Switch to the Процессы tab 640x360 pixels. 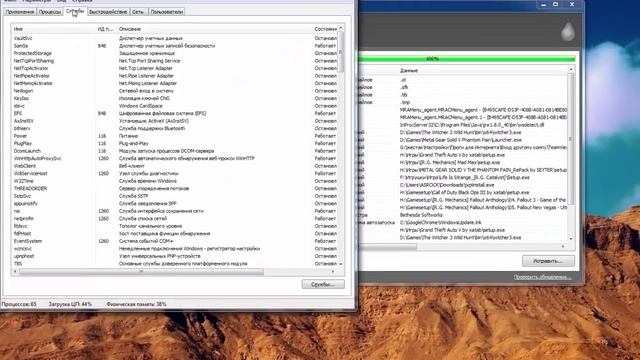[50, 12]
